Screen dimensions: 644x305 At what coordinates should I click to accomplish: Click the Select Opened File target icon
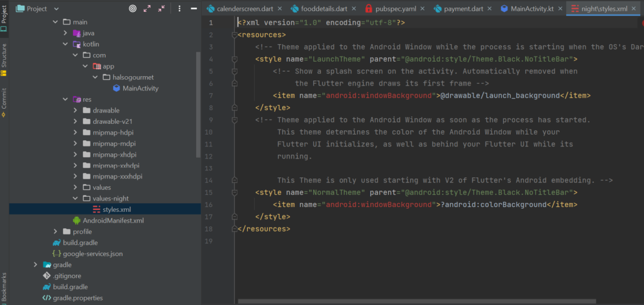[132, 8]
